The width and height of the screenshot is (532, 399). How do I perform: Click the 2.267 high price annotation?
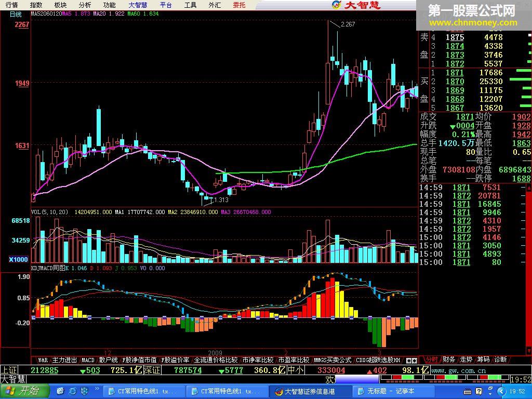[x=348, y=24]
